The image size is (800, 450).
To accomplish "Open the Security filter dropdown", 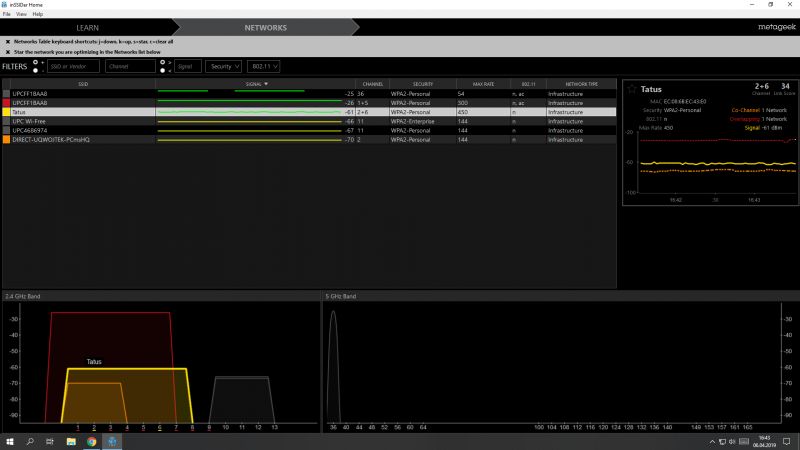I will (x=223, y=66).
